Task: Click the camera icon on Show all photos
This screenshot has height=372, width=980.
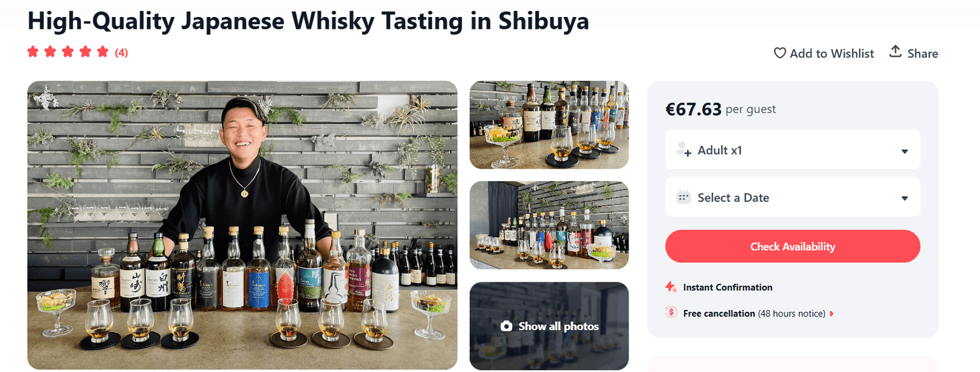Action: [506, 326]
